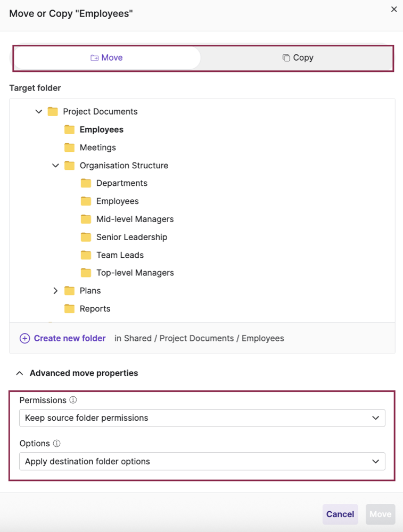Open the Permissions dropdown

[202, 418]
